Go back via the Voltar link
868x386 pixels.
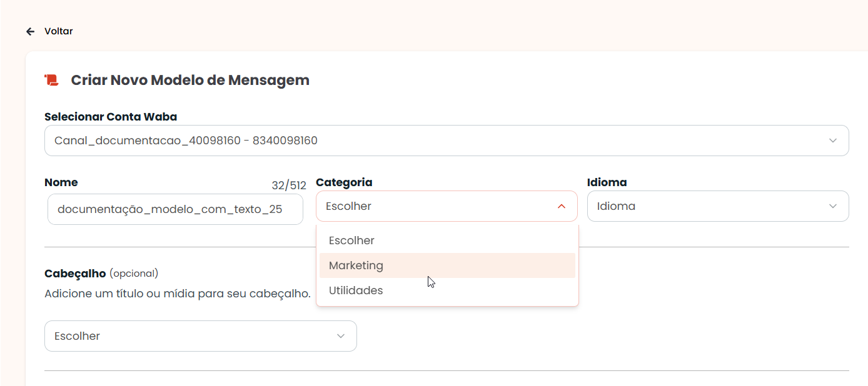pos(58,31)
